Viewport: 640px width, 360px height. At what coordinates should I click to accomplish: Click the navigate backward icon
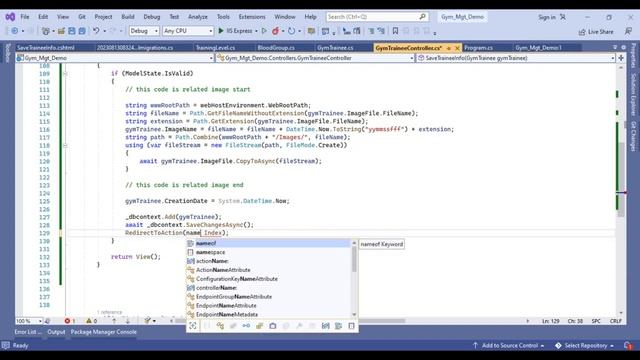point(15,31)
